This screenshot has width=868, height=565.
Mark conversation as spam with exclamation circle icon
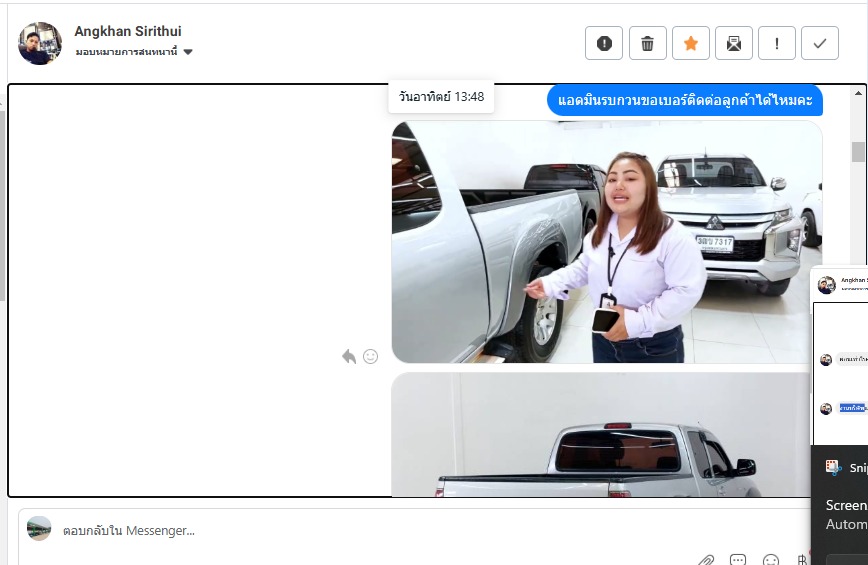click(604, 43)
